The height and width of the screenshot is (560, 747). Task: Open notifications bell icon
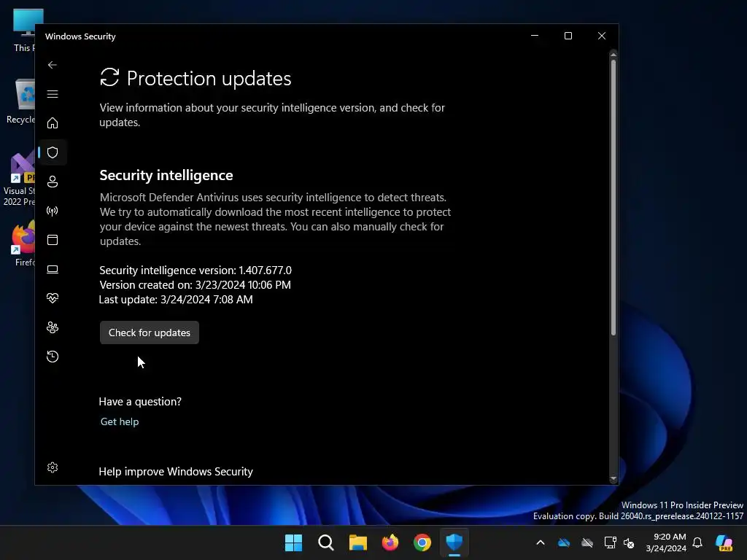[x=697, y=542]
